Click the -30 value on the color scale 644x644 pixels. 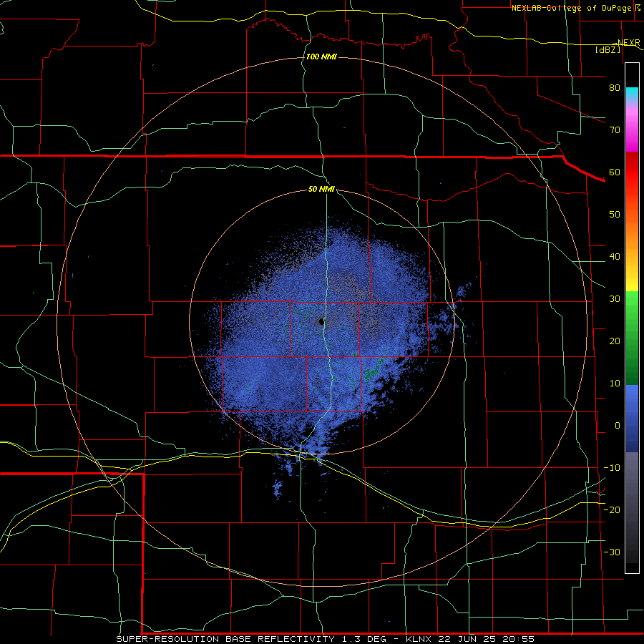[x=612, y=552]
